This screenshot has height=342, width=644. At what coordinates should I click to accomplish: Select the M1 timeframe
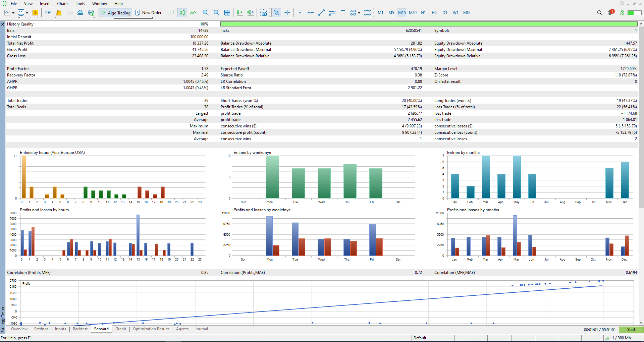380,13
